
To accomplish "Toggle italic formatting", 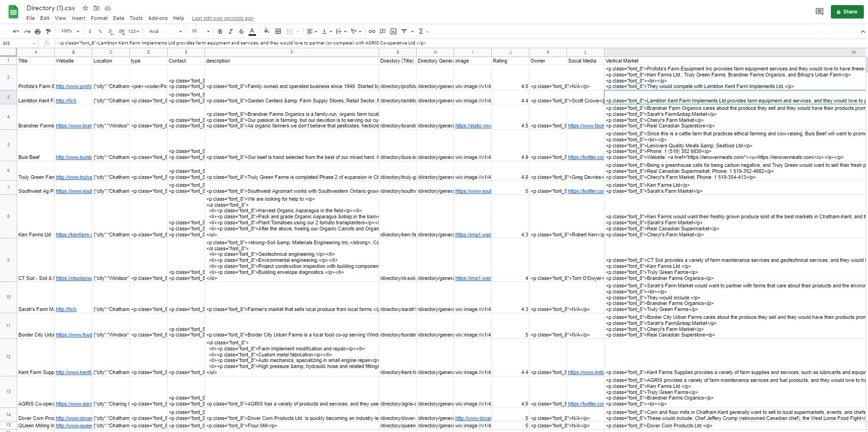I will click(x=231, y=32).
